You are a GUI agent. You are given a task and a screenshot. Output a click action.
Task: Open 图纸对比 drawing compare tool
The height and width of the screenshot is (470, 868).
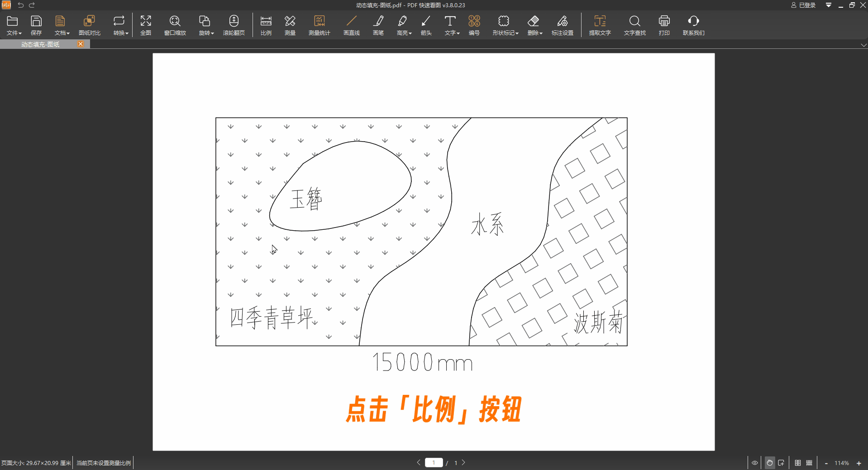click(90, 25)
